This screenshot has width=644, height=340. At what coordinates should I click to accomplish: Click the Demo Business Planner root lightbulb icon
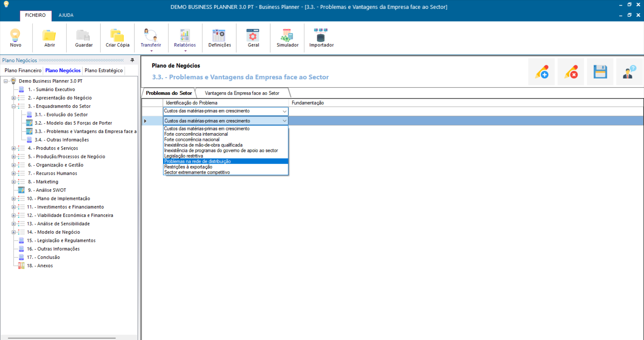(13, 81)
